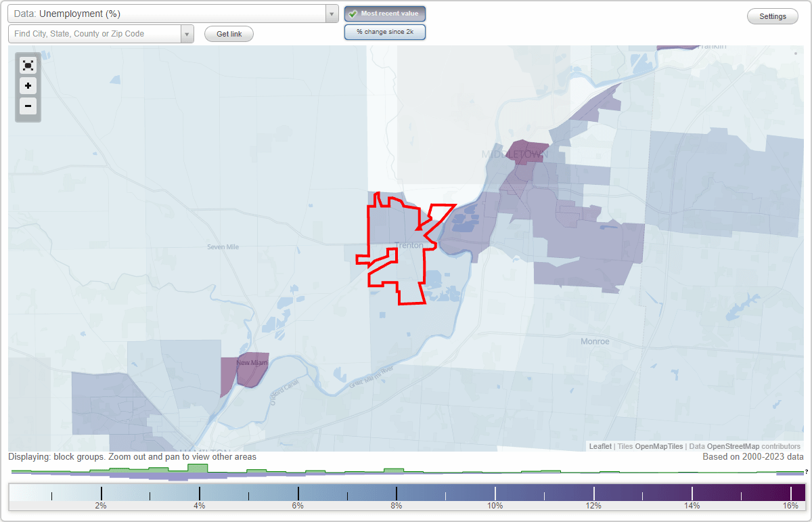Click the full-extent map view icon
Viewport: 812px width, 522px height.
28,65
